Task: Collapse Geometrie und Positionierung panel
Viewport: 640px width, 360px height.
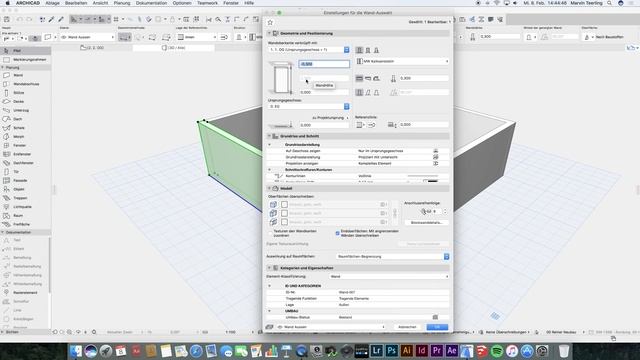Action: [269, 33]
